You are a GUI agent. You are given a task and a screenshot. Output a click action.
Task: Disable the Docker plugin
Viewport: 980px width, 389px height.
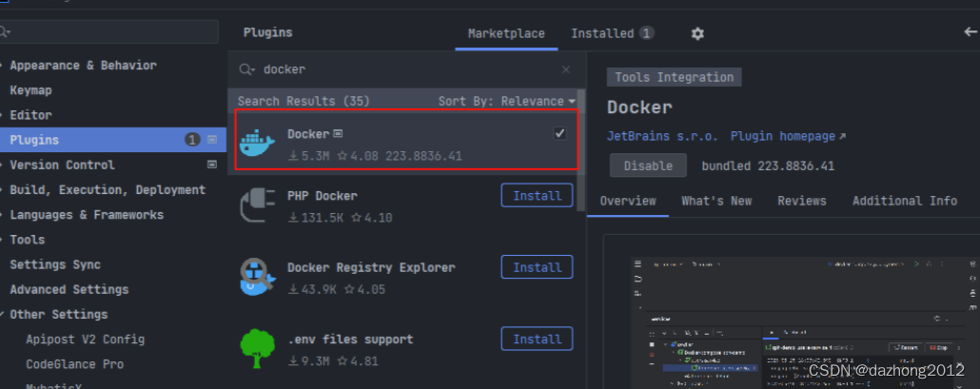click(648, 166)
